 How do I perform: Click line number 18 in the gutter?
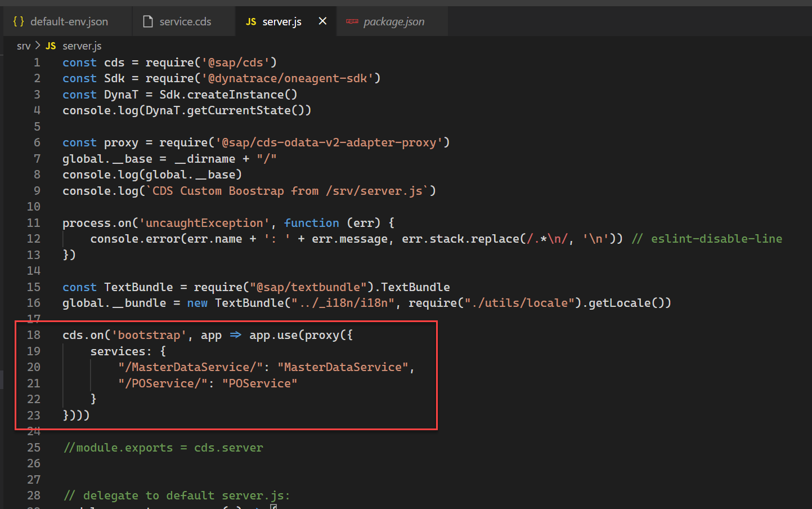click(34, 334)
